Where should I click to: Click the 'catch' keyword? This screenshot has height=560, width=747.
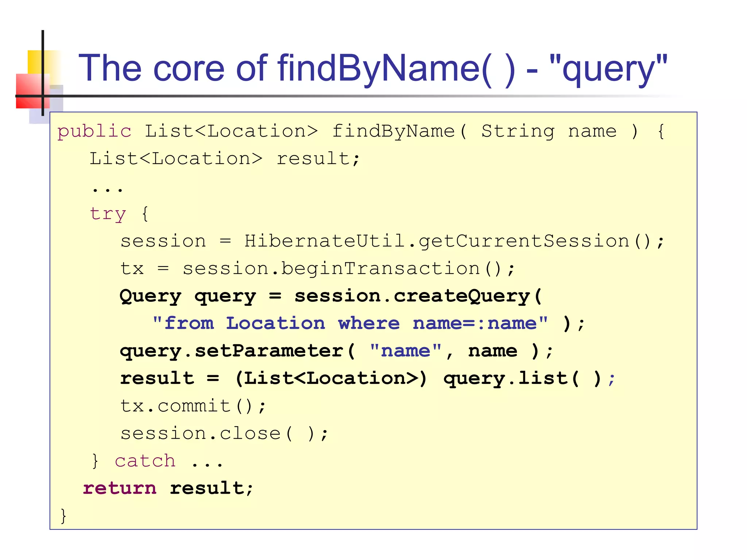[x=145, y=461]
